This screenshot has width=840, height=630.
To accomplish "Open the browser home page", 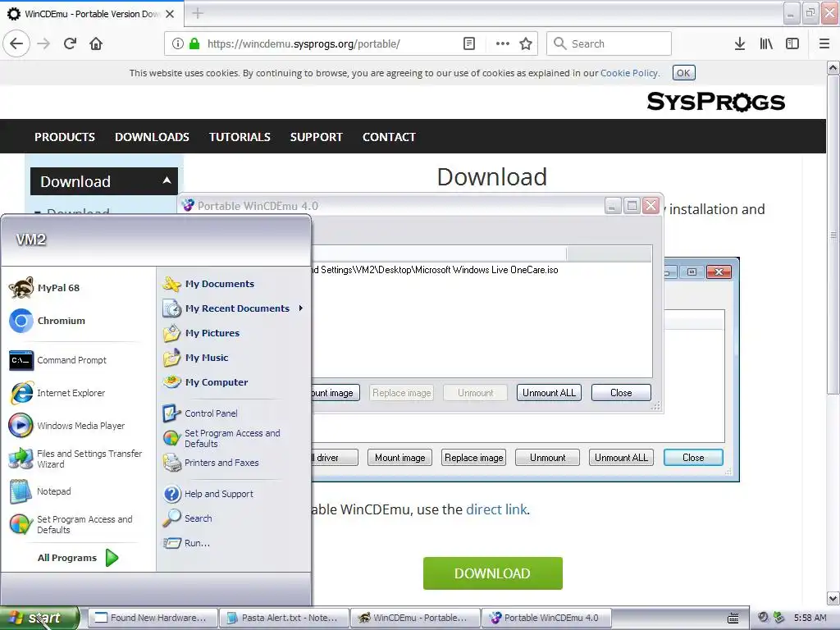I will point(96,43).
